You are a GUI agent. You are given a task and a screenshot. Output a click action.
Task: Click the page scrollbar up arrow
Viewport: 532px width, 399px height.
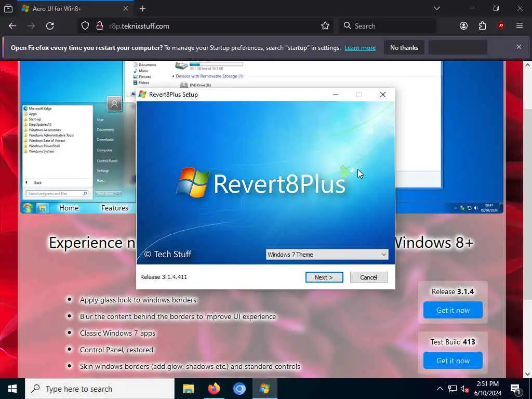[x=528, y=65]
